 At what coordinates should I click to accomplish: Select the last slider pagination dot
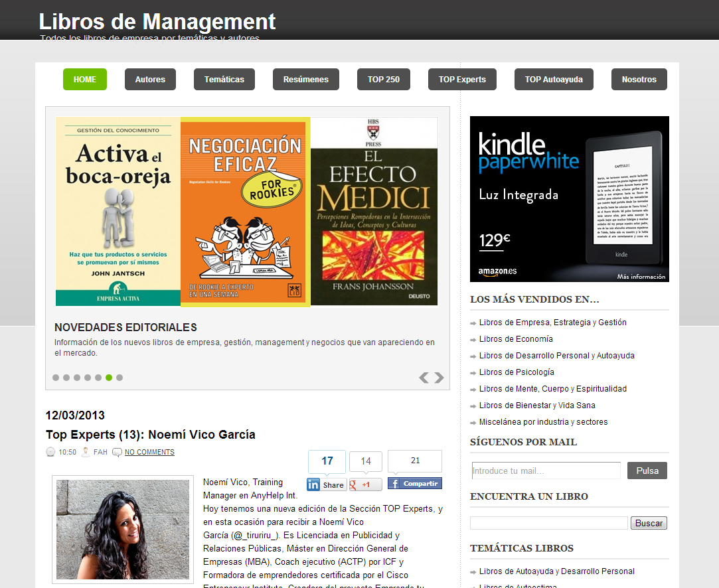coord(120,378)
